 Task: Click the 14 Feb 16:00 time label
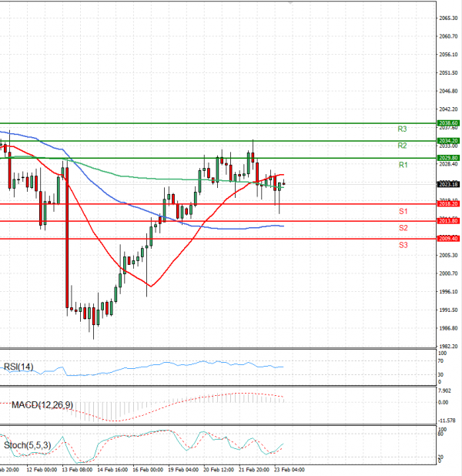point(112,470)
